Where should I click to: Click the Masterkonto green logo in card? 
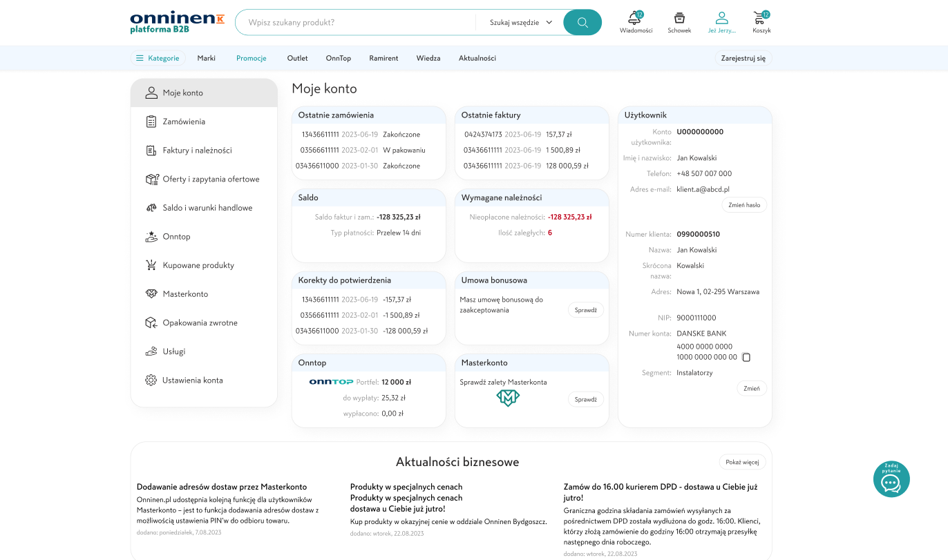click(x=508, y=398)
